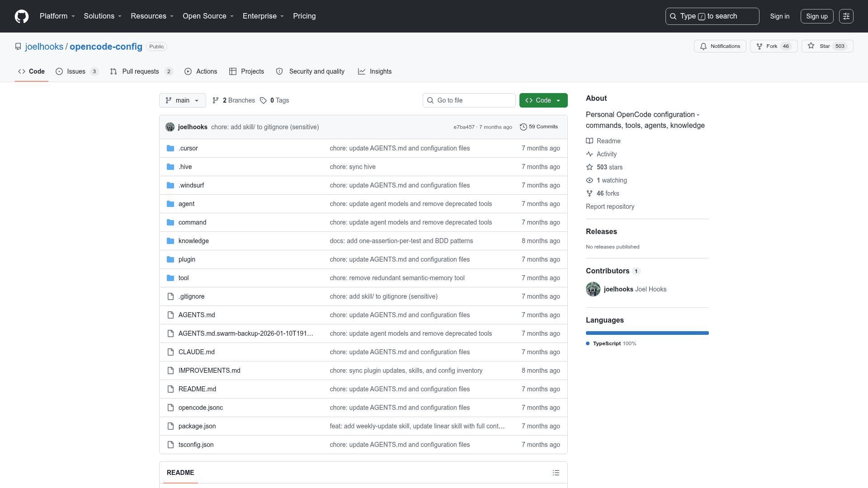Open the AGENTS.md.swarm-backup file
868x488 pixels.
pos(246,333)
